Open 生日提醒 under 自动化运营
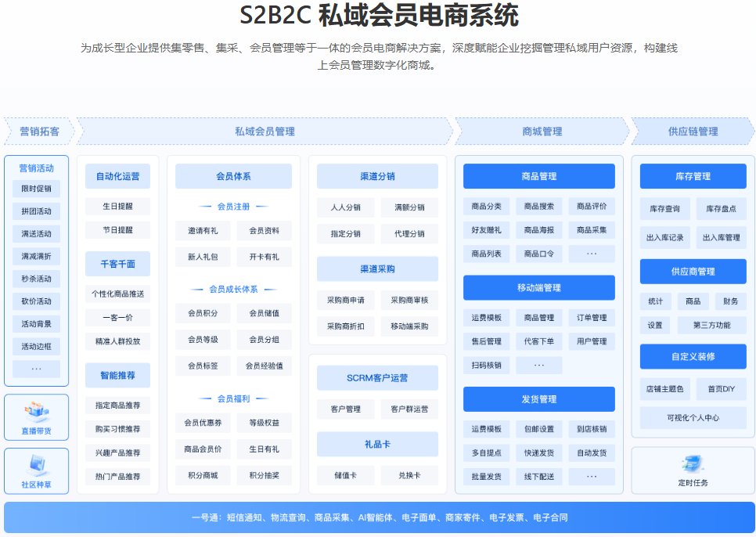756x537 pixels. pyautogui.click(x=117, y=207)
